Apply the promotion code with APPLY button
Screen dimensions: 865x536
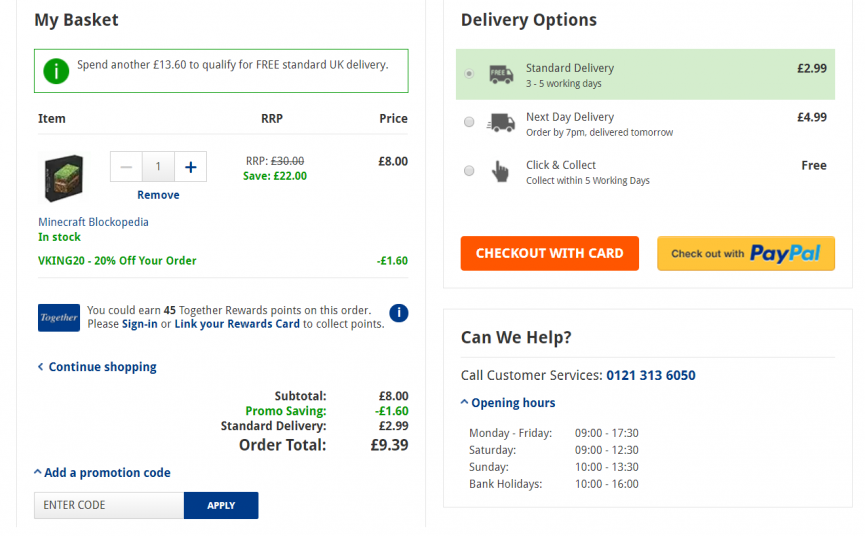pos(221,505)
